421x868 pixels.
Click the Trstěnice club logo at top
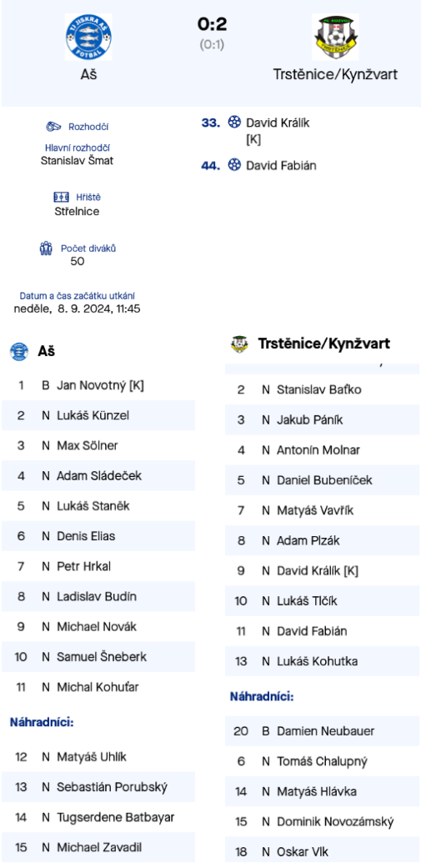(x=335, y=37)
